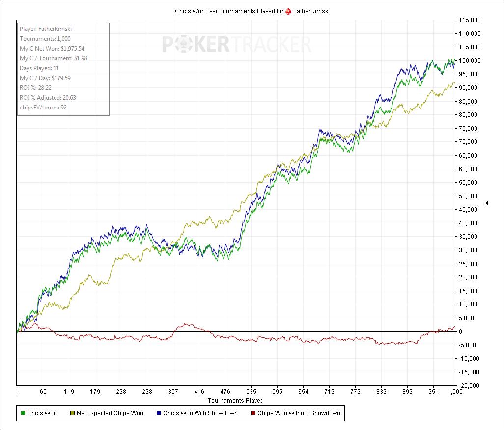
Task: Select the Chips Won legend label
Action: [x=42, y=413]
